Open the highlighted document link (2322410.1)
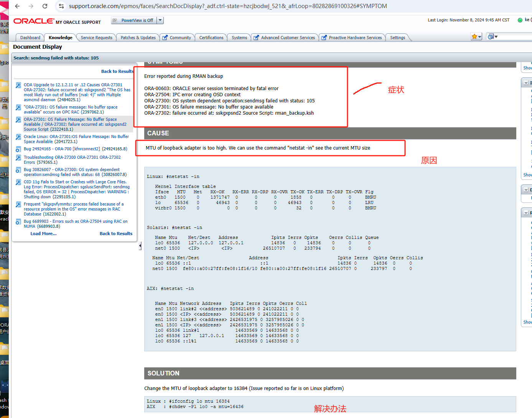 [75, 124]
